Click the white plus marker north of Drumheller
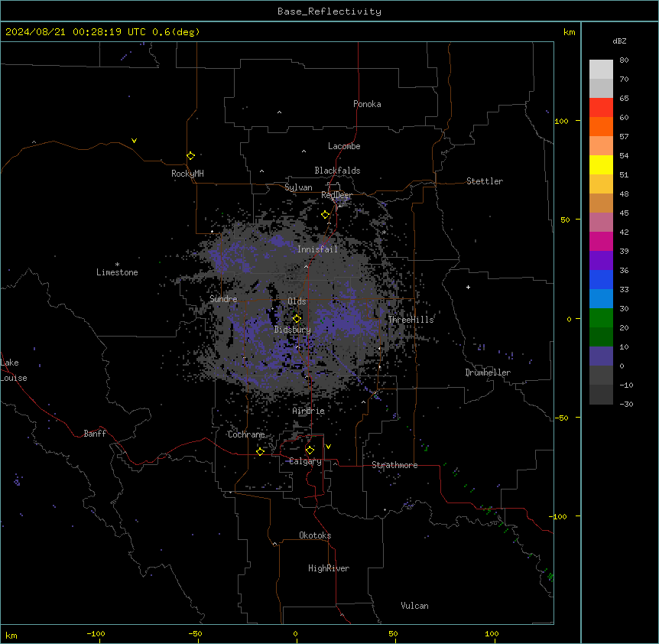Screen dimensions: 659x644 point(468,287)
